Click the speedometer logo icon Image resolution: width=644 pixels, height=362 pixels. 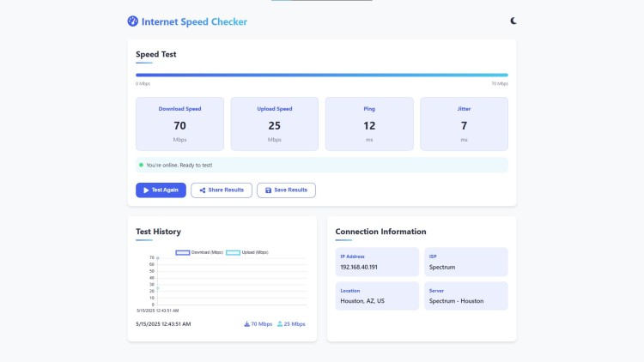tap(132, 21)
